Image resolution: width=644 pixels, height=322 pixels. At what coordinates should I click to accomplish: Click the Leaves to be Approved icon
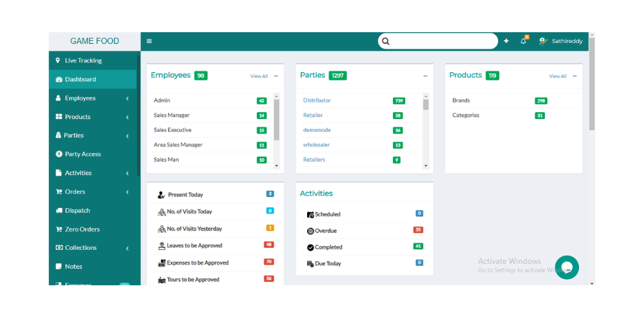162,245
